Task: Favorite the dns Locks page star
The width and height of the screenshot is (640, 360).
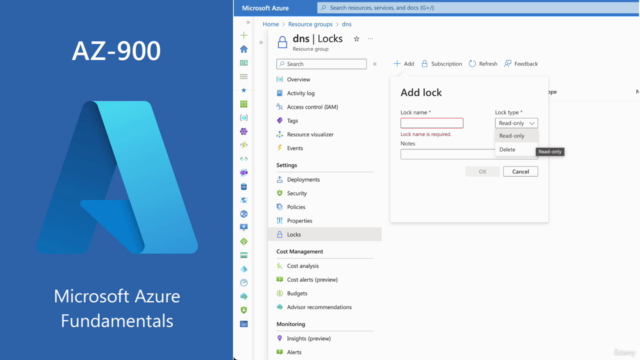Action: (356, 39)
